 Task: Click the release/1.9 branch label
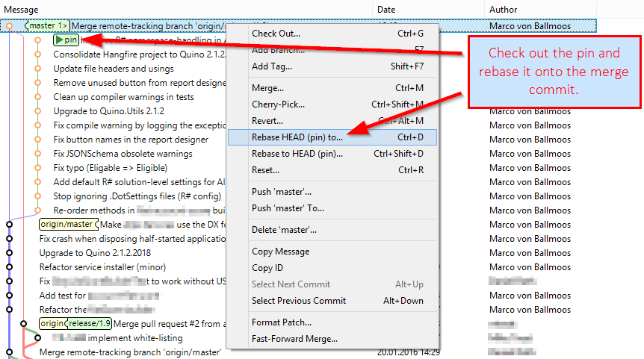pyautogui.click(x=89, y=323)
